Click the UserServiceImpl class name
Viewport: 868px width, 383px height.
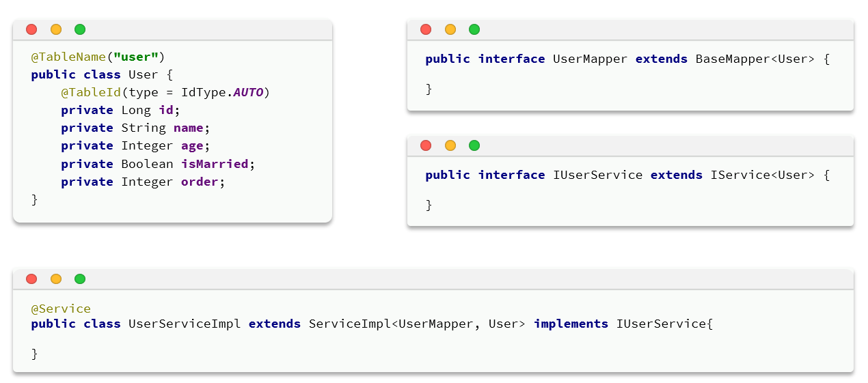pos(185,324)
